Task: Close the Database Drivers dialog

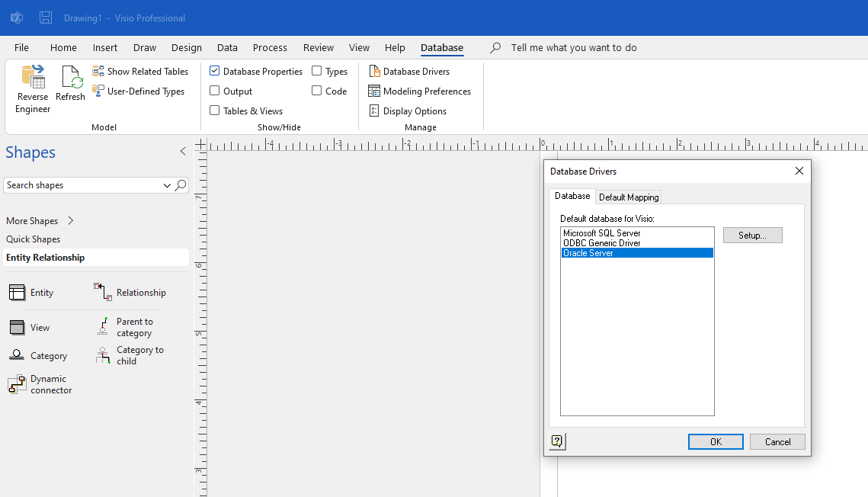Action: tap(799, 171)
